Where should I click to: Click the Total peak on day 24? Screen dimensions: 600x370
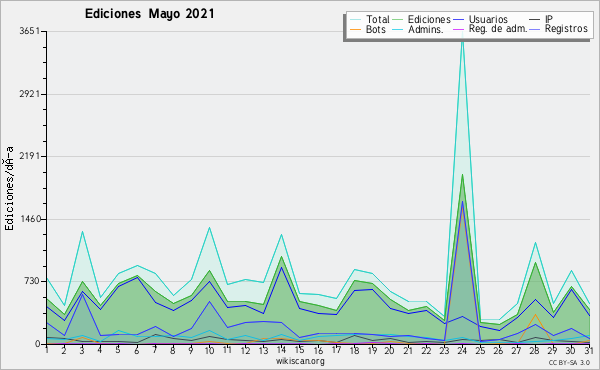462,34
